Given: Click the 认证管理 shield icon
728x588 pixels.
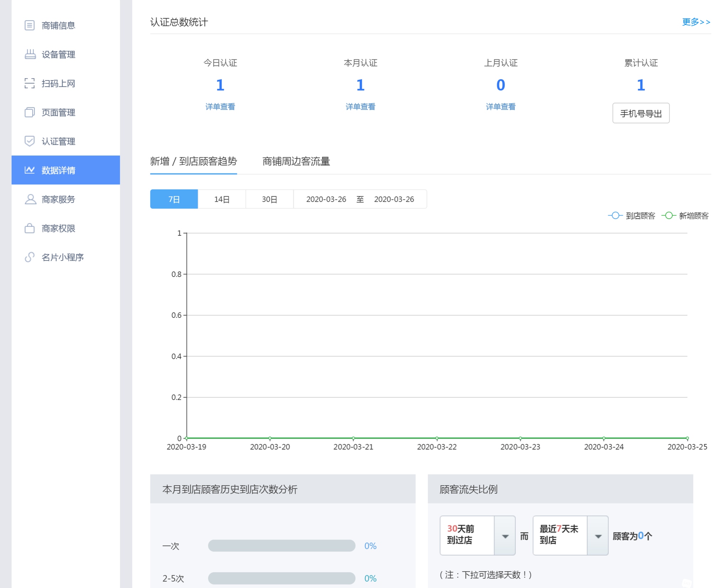Looking at the screenshot, I should 30,141.
